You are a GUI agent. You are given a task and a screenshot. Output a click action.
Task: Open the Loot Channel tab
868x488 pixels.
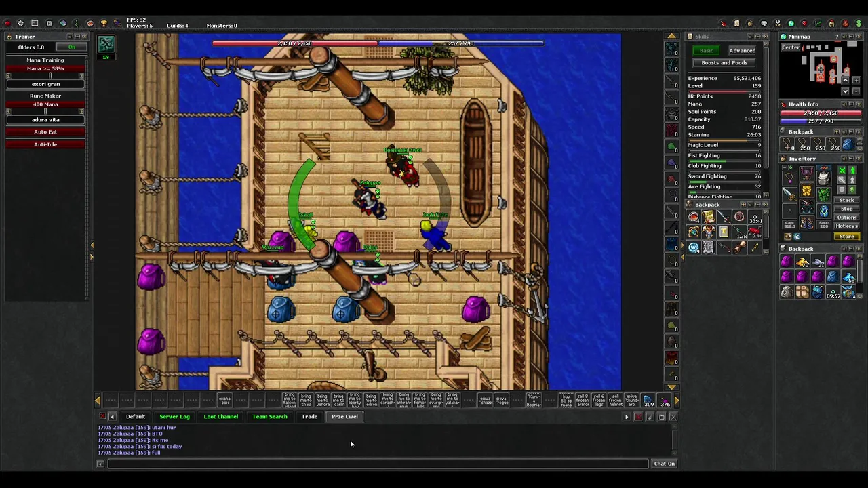point(221,416)
